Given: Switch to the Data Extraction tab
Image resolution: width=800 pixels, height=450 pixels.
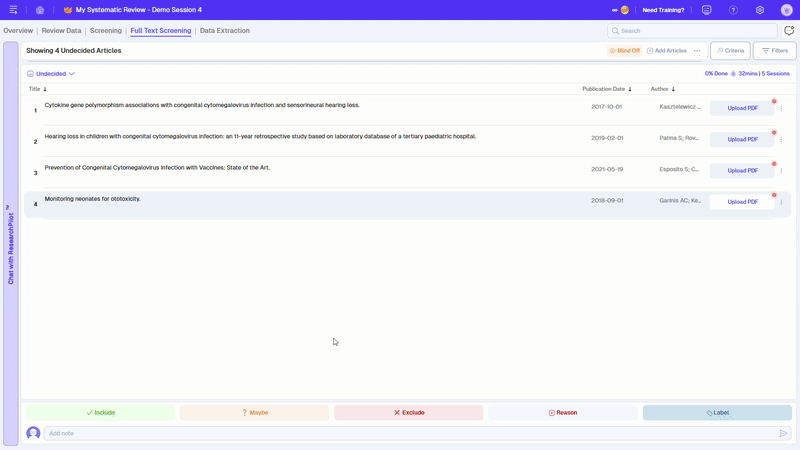Looking at the screenshot, I should (x=225, y=31).
